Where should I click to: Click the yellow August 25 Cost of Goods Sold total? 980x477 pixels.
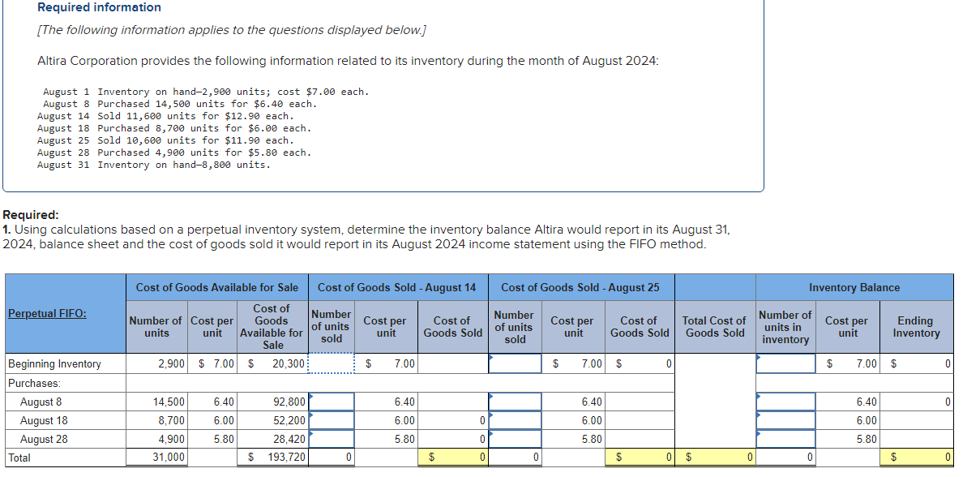(640, 458)
